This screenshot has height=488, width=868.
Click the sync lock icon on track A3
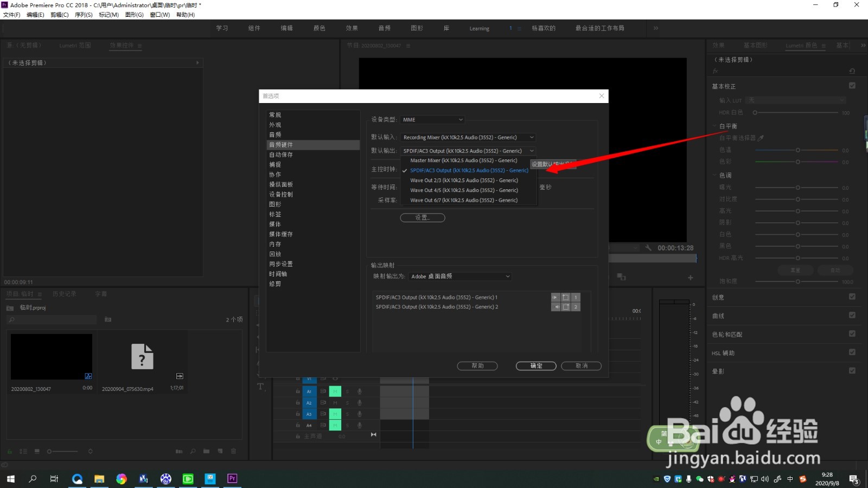point(323,414)
